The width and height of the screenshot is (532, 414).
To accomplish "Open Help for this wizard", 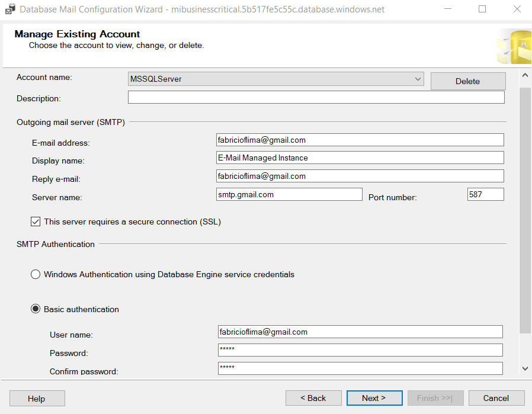I will [37, 399].
